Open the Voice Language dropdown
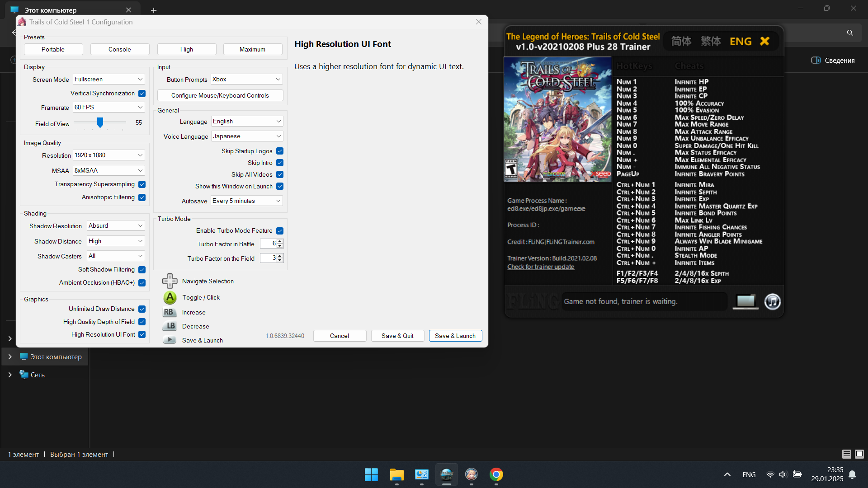 click(247, 136)
